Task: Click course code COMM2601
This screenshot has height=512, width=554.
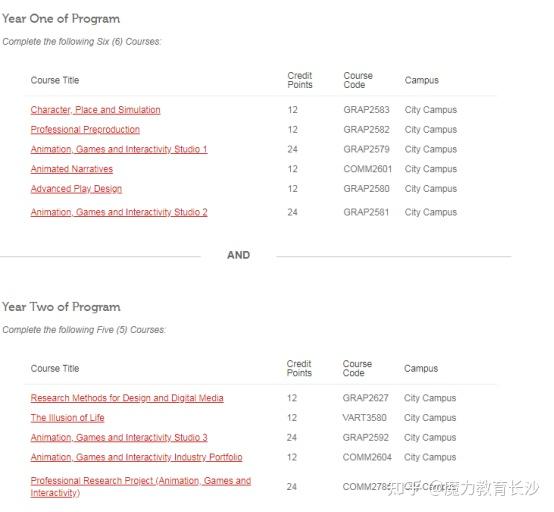Action: [x=368, y=169]
